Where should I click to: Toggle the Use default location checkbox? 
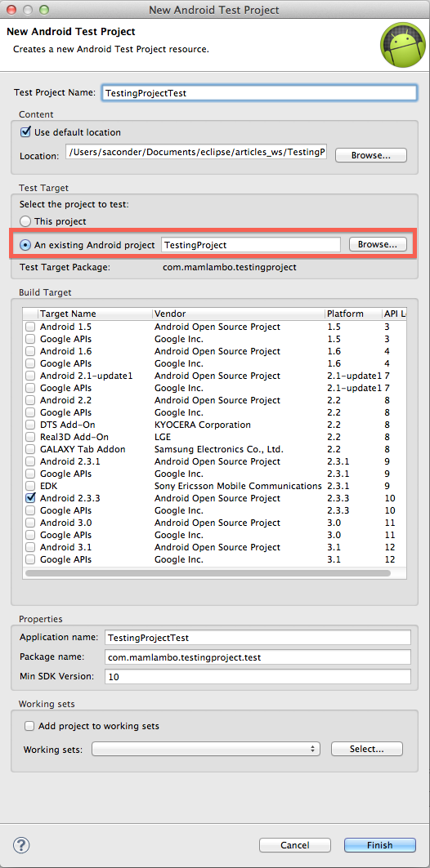coord(25,132)
